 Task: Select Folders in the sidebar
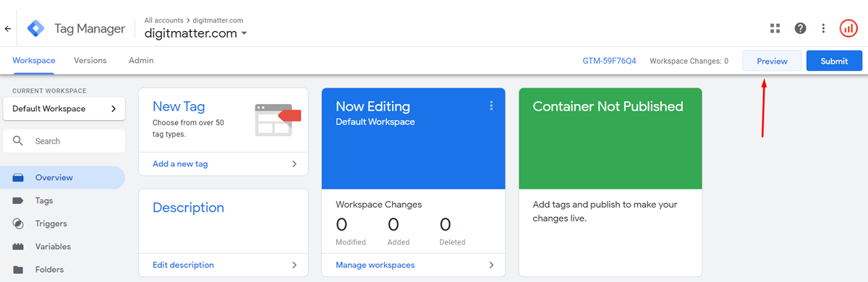(x=63, y=270)
